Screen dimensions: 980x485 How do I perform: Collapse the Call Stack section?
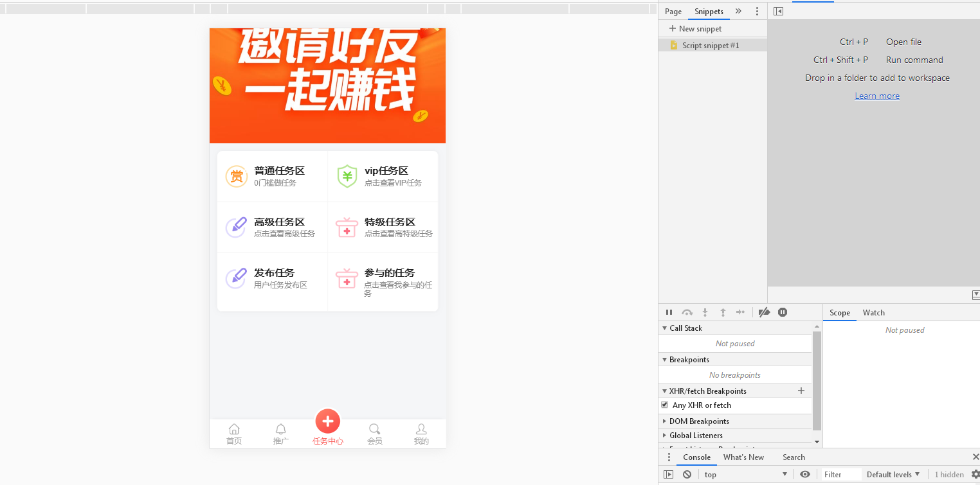tap(664, 328)
